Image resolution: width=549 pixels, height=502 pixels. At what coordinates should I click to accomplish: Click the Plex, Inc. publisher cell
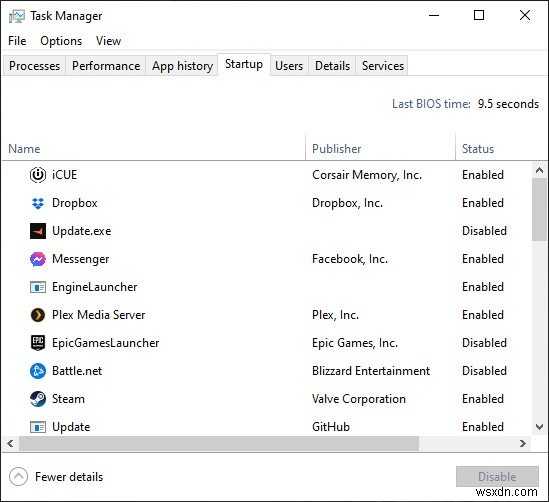(335, 315)
